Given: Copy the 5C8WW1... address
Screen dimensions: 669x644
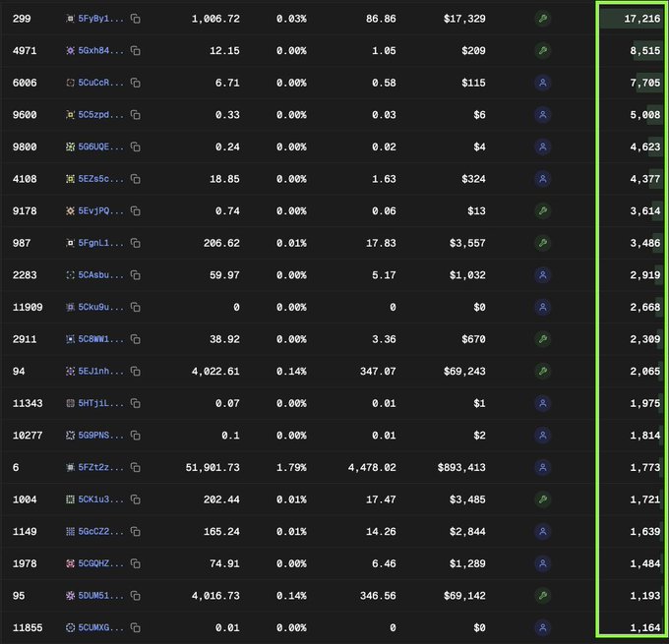Looking at the screenshot, I should (x=135, y=339).
